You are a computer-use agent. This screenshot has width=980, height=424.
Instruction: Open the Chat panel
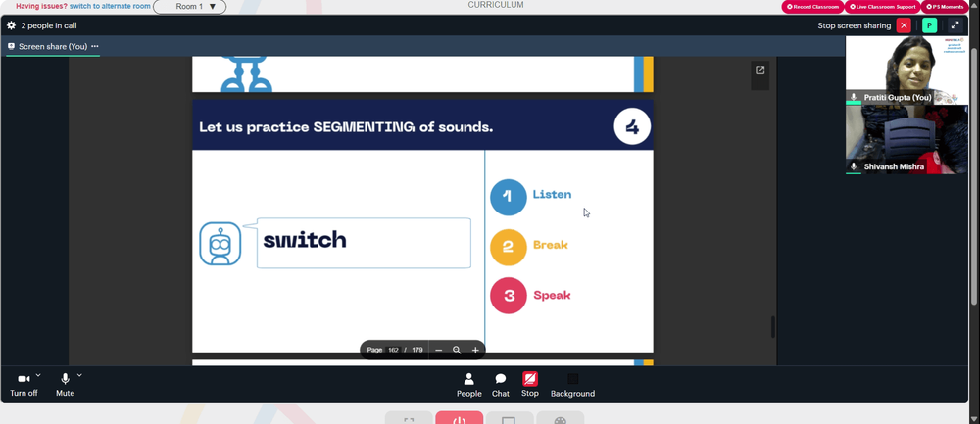(501, 385)
